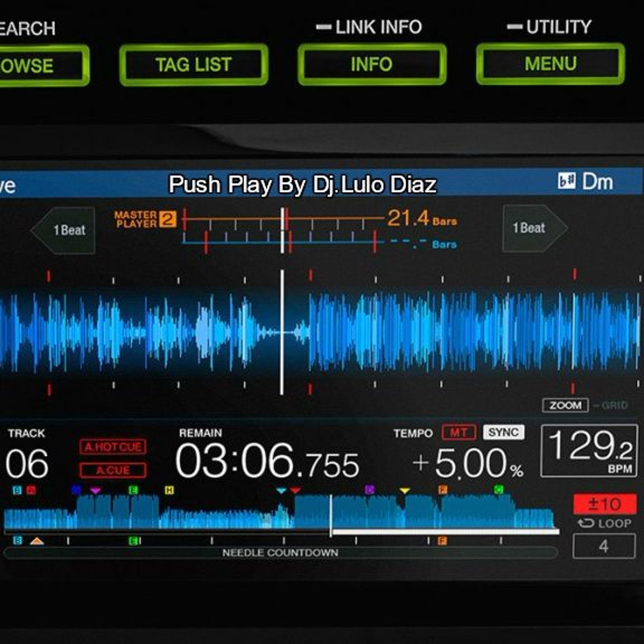The height and width of the screenshot is (644, 644).
Task: Open the MENU / UTILITY button
Action: click(550, 64)
